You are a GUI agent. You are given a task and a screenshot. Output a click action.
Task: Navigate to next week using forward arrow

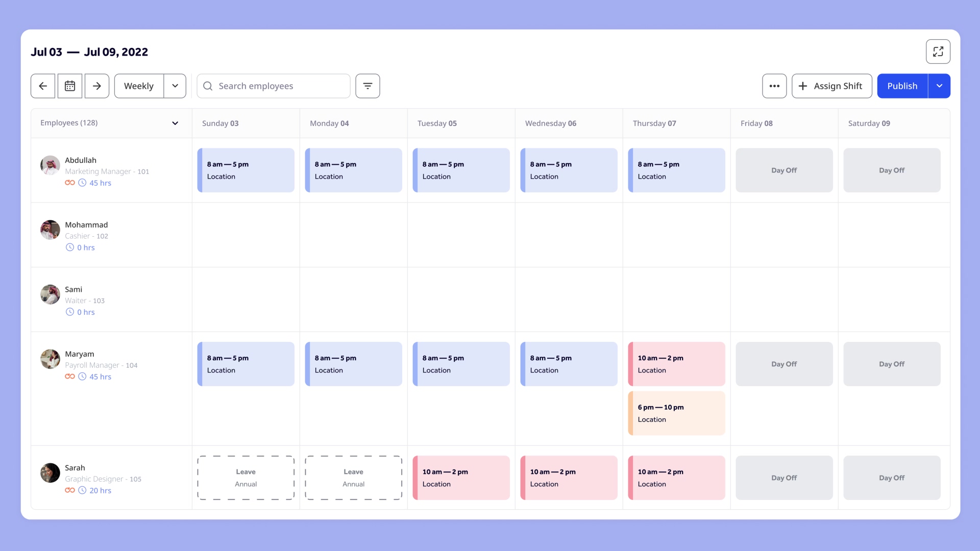pyautogui.click(x=96, y=85)
